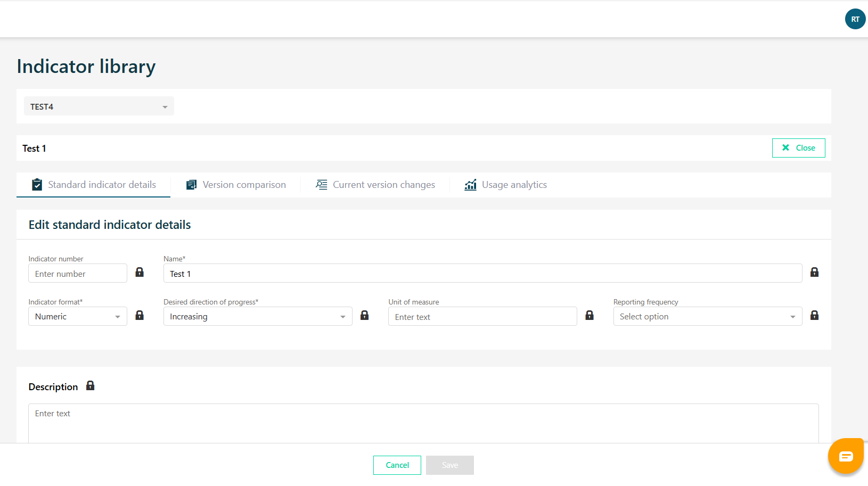This screenshot has height=486, width=868.
Task: Open the orange chat support widget
Action: point(846,456)
